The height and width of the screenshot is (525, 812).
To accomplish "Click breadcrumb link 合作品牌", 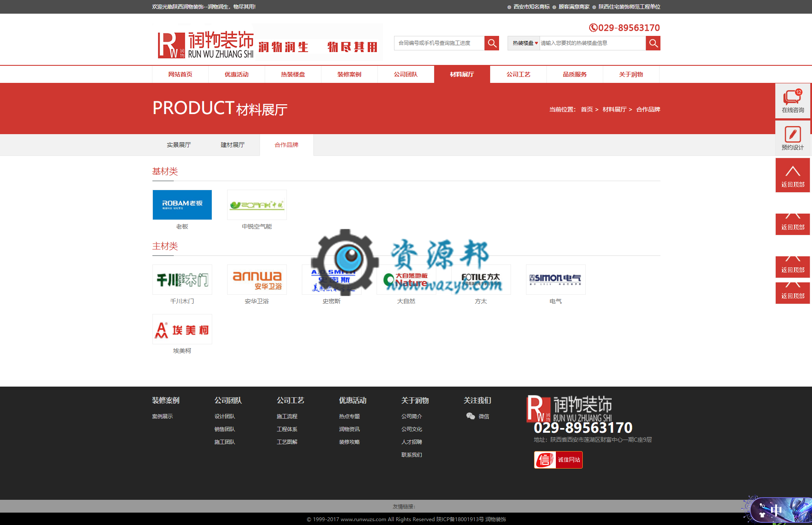I will tap(648, 109).
